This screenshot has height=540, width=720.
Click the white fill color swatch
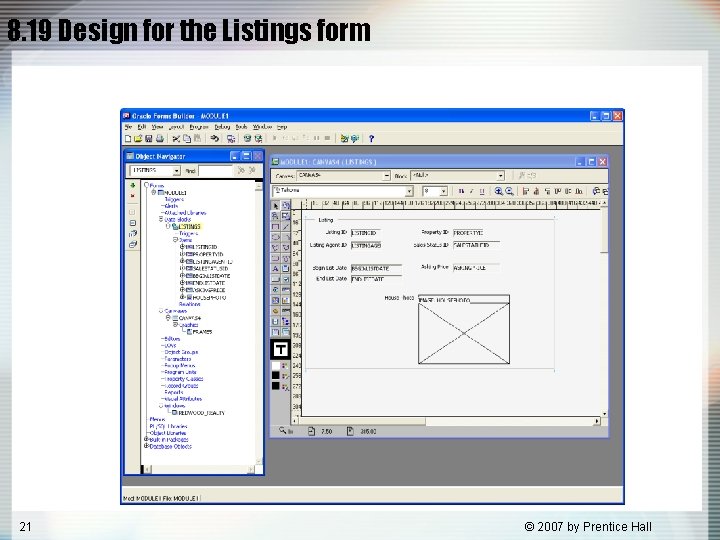click(x=276, y=366)
